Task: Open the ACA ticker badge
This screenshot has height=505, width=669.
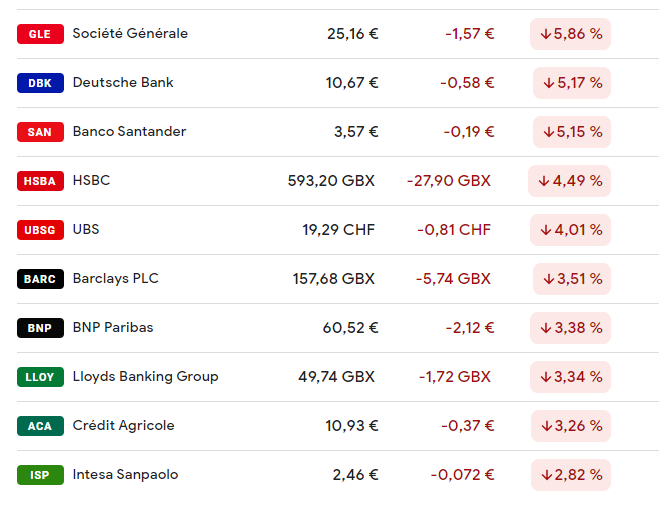Action: [x=40, y=426]
